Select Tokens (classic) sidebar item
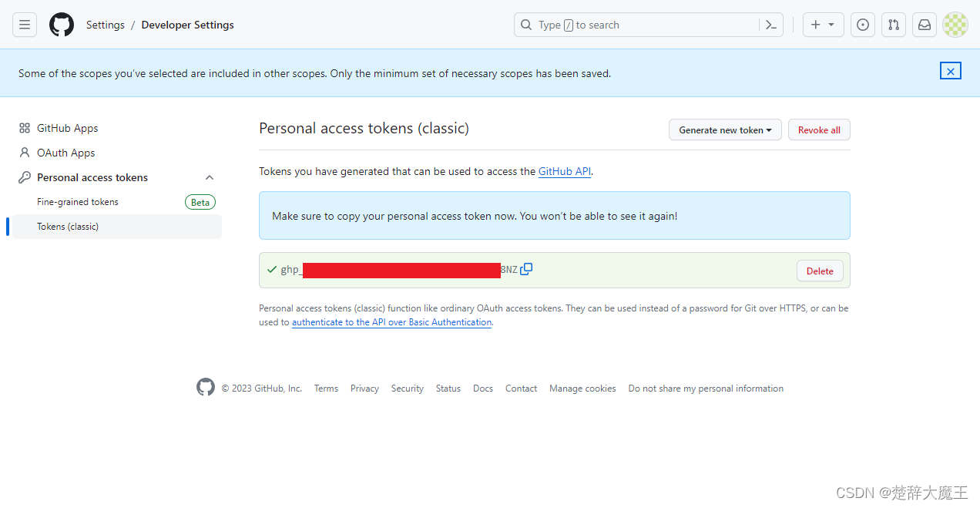Screen dimensions: 980x508 [117, 227]
